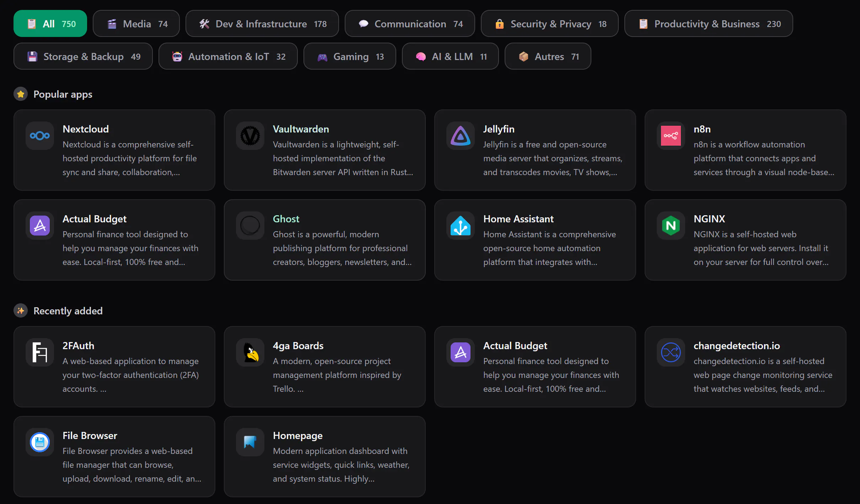Viewport: 860px width, 504px height.
Task: Filter by AI & LLM category
Action: point(450,56)
